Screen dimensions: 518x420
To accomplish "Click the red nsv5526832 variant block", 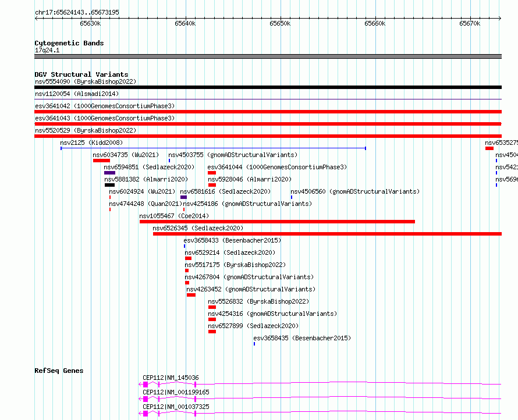I will [212, 307].
